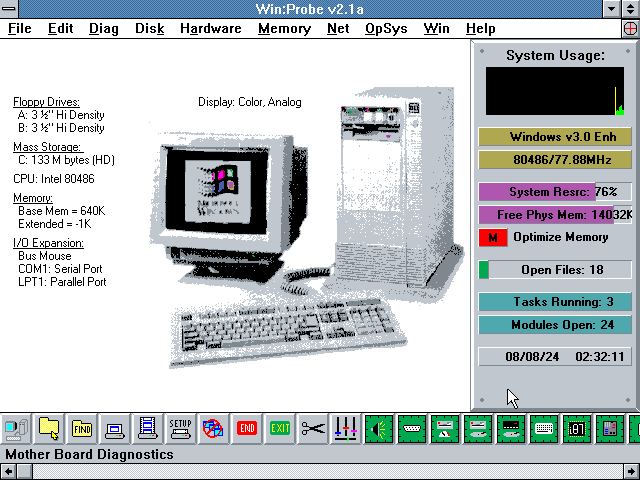Click the 'Extended = -1K' text
The height and width of the screenshot is (480, 640).
coord(55,224)
